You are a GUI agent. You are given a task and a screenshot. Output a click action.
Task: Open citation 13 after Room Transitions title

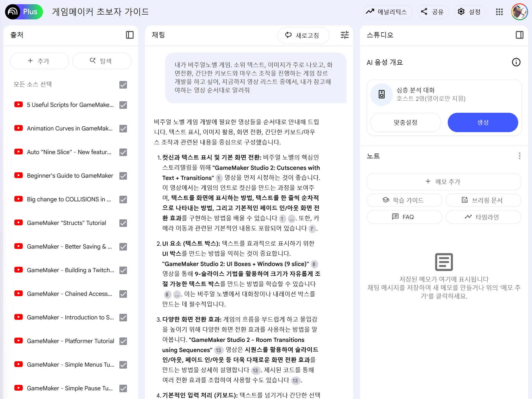pos(219,350)
